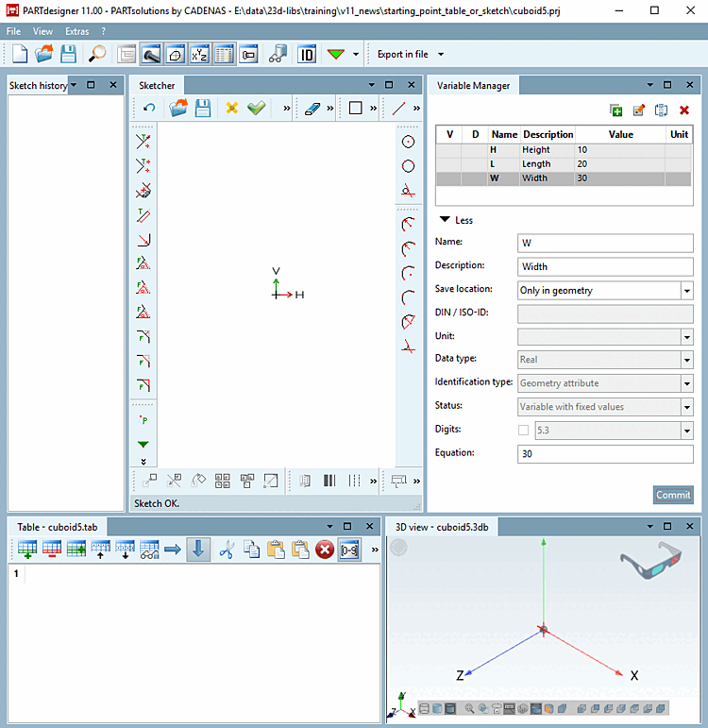Select the plain circle tool in Sketcher
This screenshot has width=708, height=728.
pyautogui.click(x=408, y=166)
